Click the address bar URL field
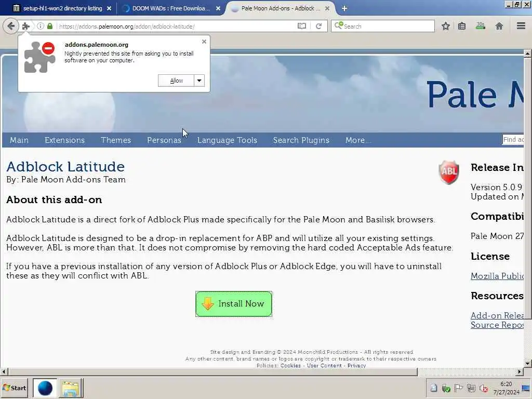The width and height of the screenshot is (532, 399). 177,26
